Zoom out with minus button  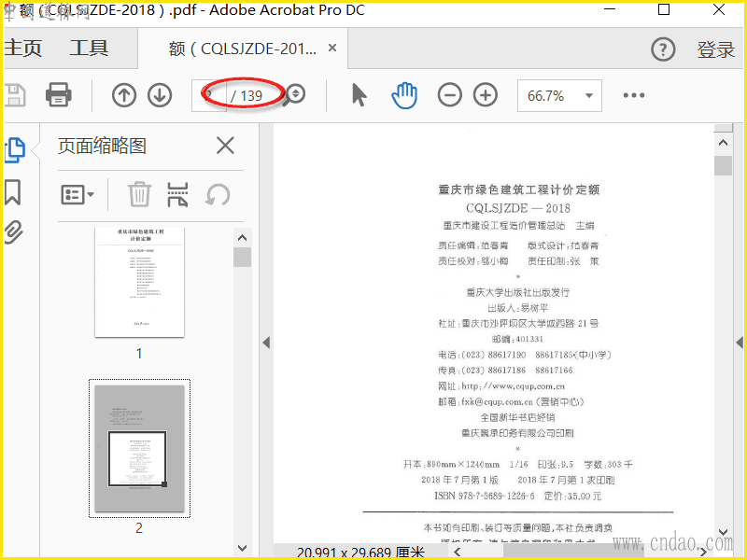(x=450, y=95)
